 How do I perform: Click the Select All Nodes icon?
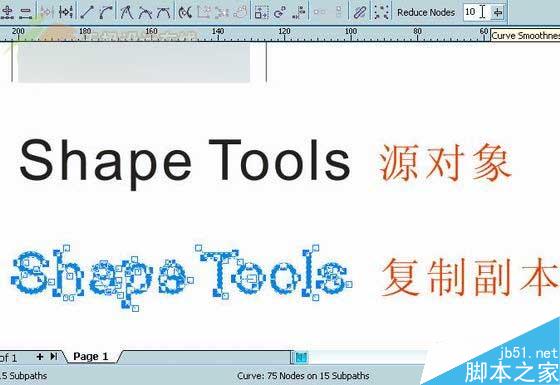click(381, 12)
